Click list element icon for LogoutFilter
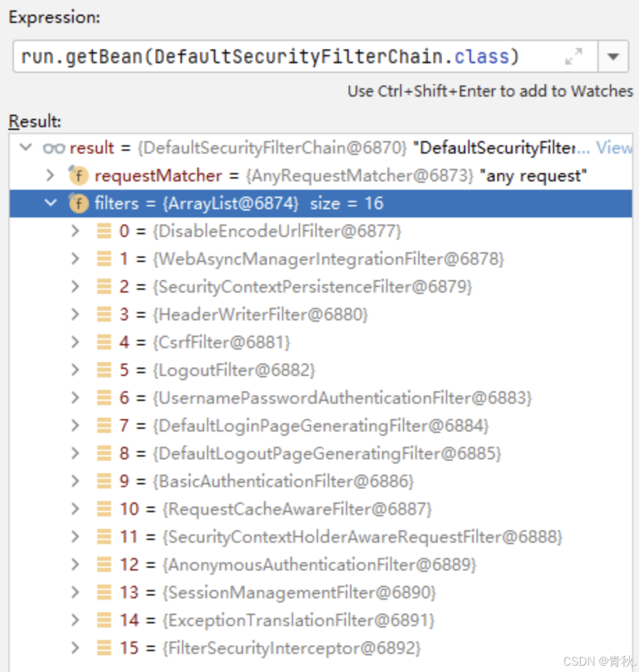Image resolution: width=639 pixels, height=672 pixels. coord(104,370)
